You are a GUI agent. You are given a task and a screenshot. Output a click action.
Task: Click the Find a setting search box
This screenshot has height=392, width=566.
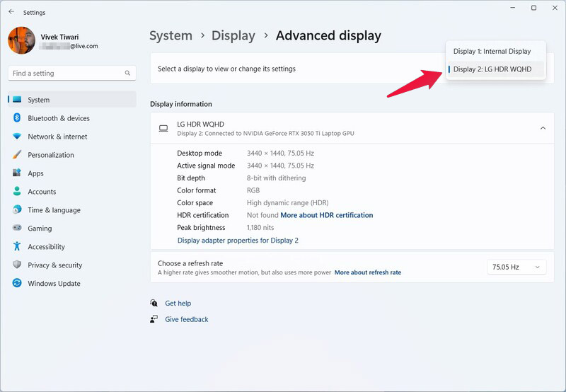coord(72,74)
